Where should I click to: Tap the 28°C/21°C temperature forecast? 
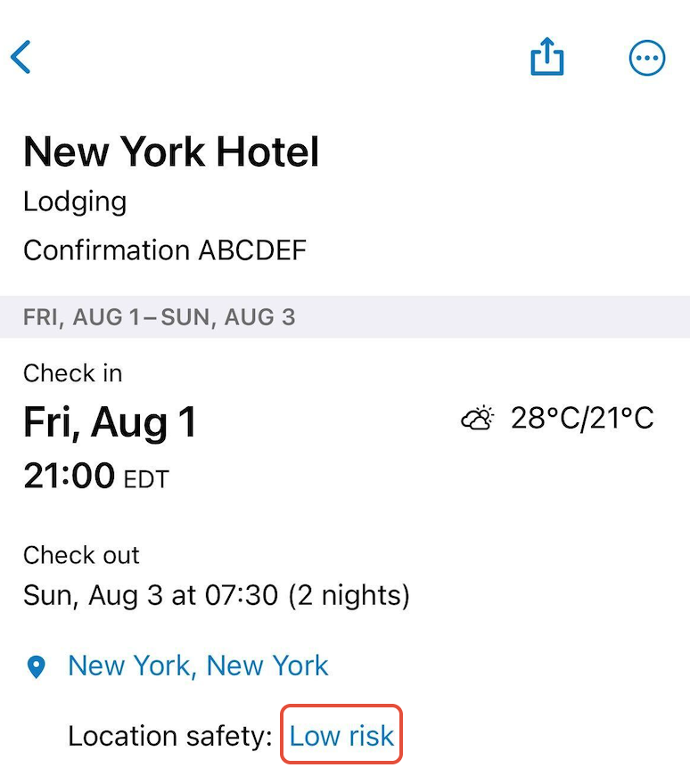click(x=582, y=418)
